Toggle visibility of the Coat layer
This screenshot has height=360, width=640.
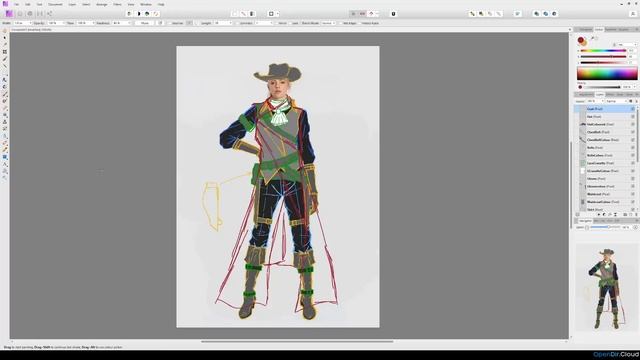(x=633, y=109)
